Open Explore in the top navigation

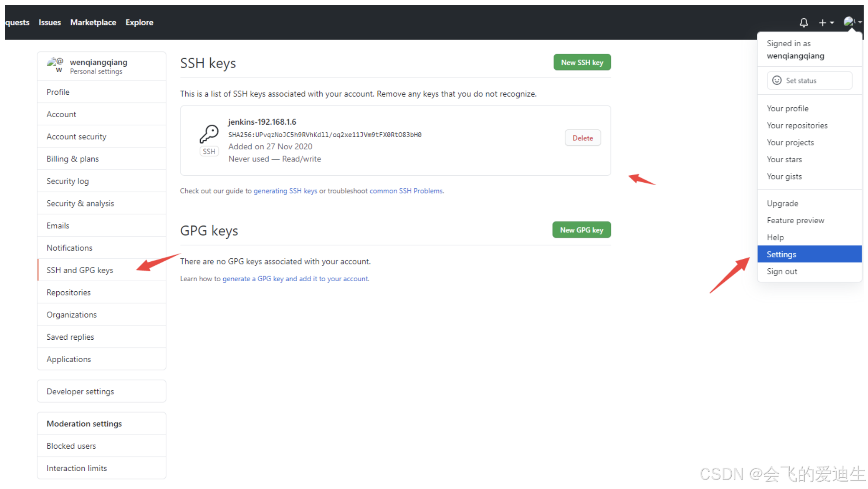(x=139, y=23)
